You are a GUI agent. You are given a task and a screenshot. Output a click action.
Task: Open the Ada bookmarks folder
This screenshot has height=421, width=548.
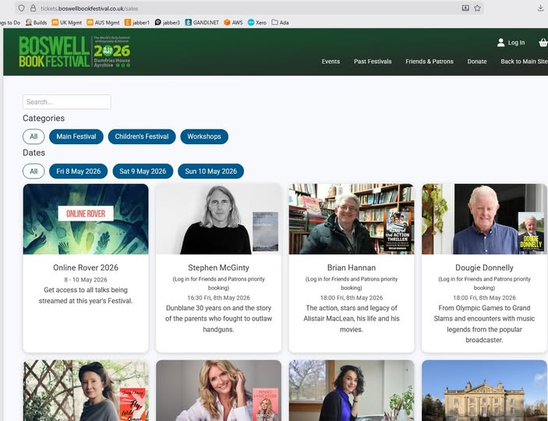click(280, 22)
